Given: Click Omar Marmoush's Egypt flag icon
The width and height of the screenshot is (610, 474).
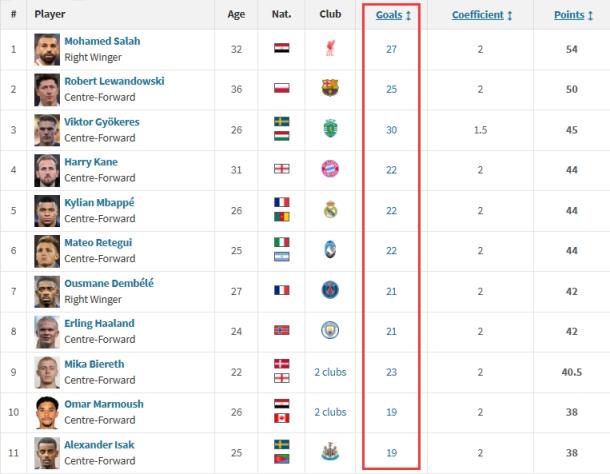Looking at the screenshot, I should pyautogui.click(x=282, y=404).
